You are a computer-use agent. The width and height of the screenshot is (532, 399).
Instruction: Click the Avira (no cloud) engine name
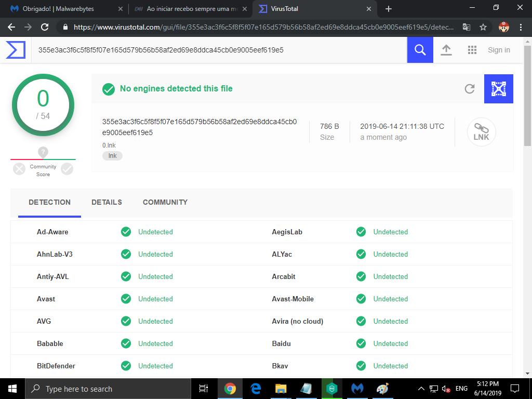click(x=297, y=321)
